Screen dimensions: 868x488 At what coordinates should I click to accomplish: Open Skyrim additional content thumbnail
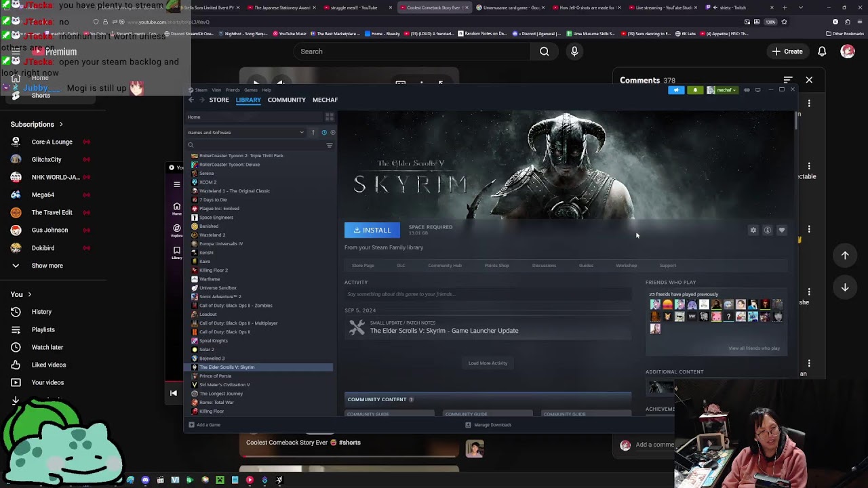[x=660, y=387]
